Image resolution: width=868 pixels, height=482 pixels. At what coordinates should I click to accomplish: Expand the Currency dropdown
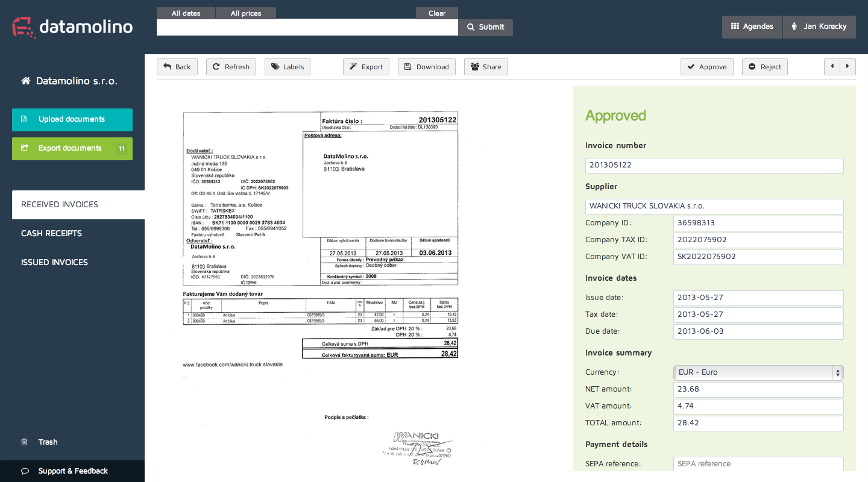click(x=758, y=372)
